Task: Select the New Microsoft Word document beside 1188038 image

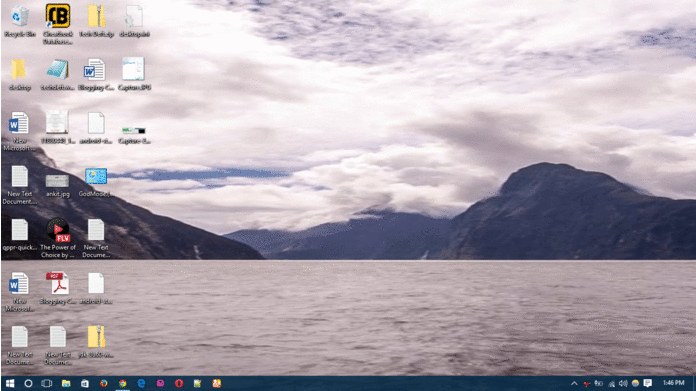Action: (19, 123)
